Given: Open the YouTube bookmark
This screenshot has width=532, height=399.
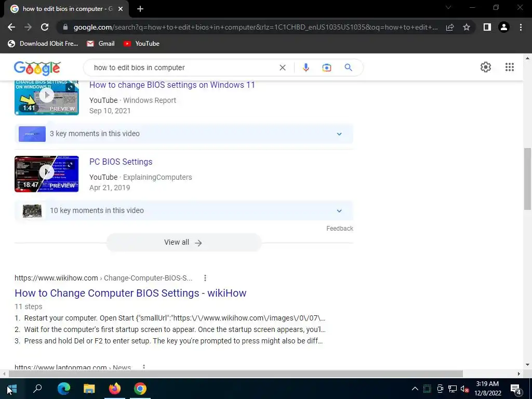Looking at the screenshot, I should coord(141,44).
